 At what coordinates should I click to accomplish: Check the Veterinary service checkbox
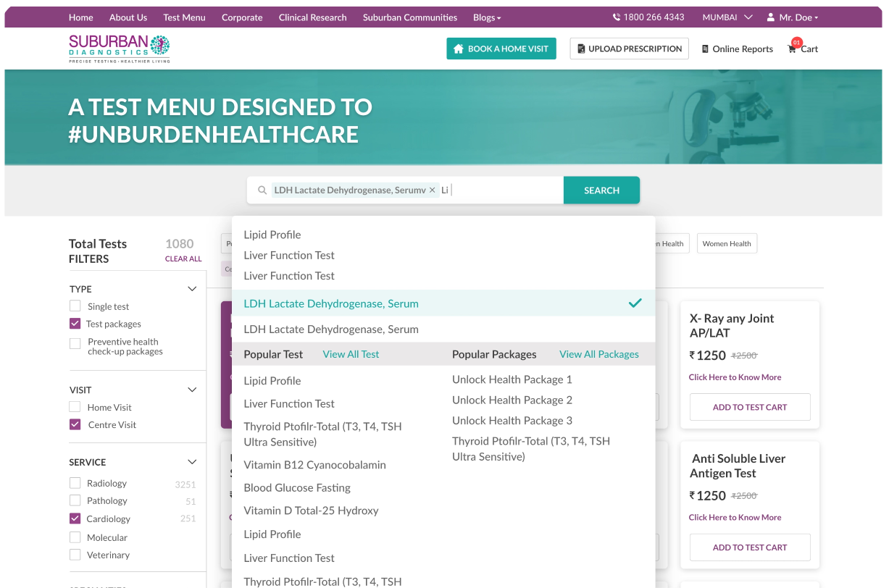pyautogui.click(x=75, y=555)
